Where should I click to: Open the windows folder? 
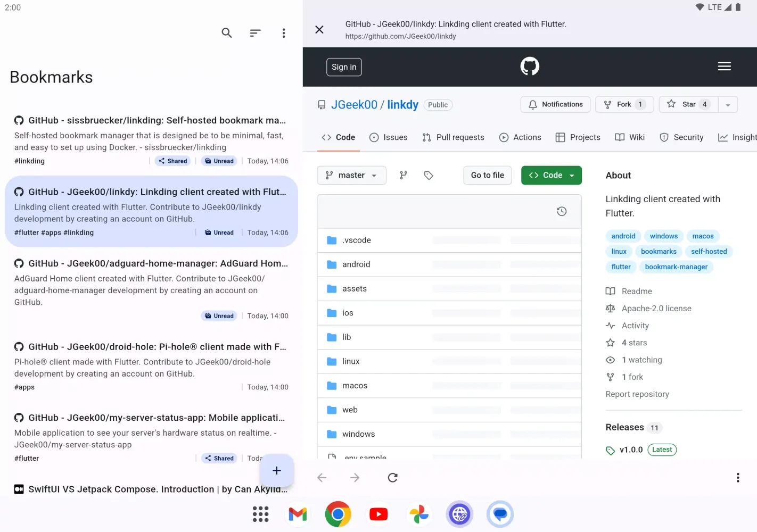[x=359, y=434]
